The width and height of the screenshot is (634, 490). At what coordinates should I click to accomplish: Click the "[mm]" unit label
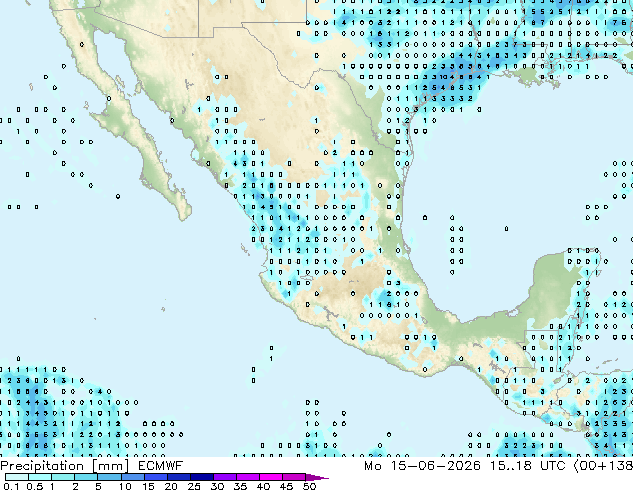click(110, 466)
